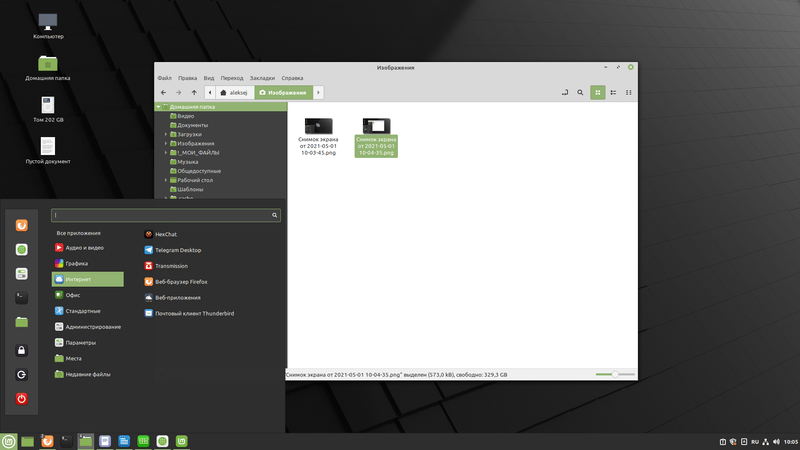Viewport: 800px width, 450px height.
Task: Click the left path bar scroll arrow
Action: tap(210, 92)
